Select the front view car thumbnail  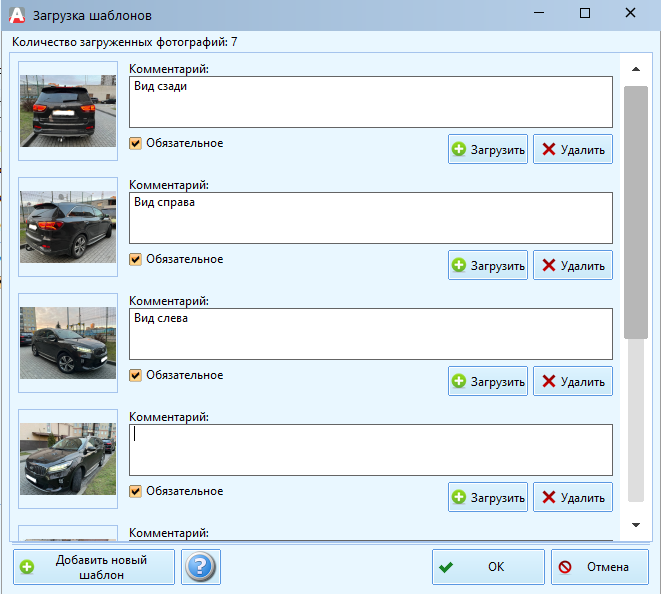68,459
